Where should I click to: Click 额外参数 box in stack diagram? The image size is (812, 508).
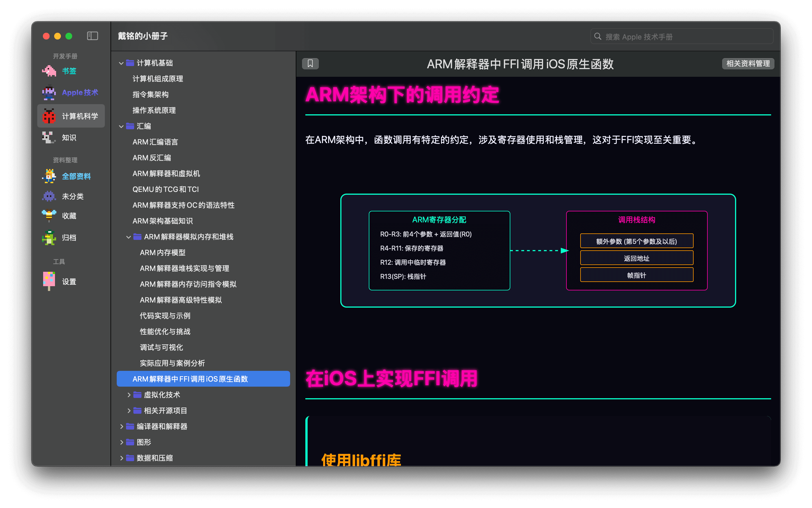(x=637, y=241)
